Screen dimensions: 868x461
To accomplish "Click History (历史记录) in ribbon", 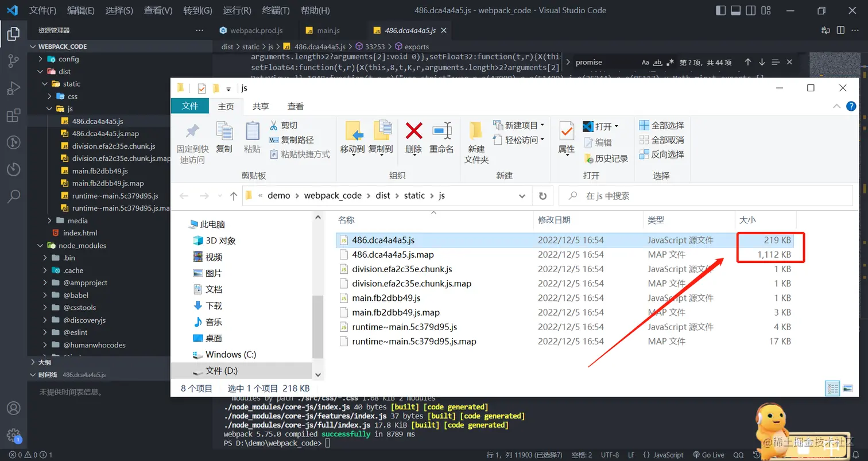I will [x=606, y=158].
